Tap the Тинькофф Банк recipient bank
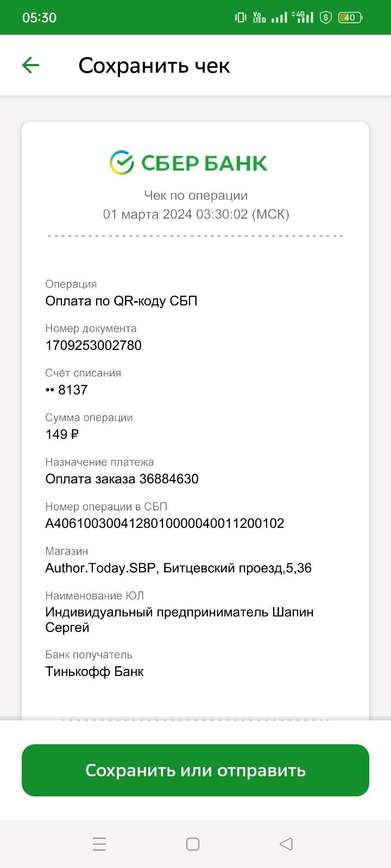 tap(94, 672)
